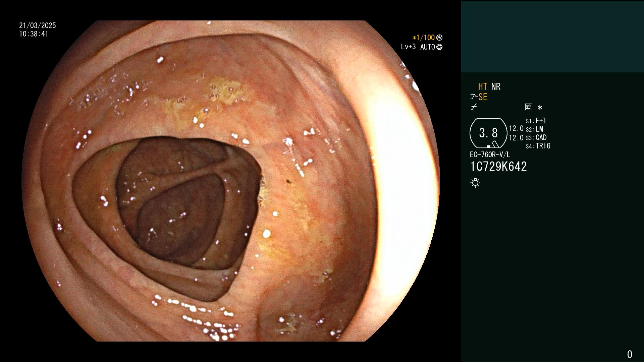This screenshot has height=362, width=644.
Task: Select the SE enhancement label
Action: [483, 97]
